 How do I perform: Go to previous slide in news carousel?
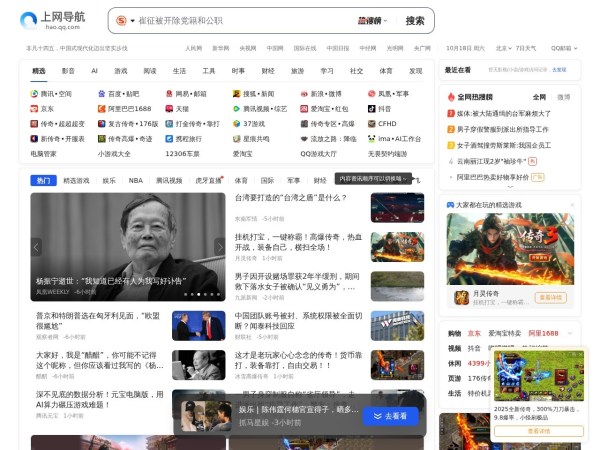pyautogui.click(x=36, y=247)
